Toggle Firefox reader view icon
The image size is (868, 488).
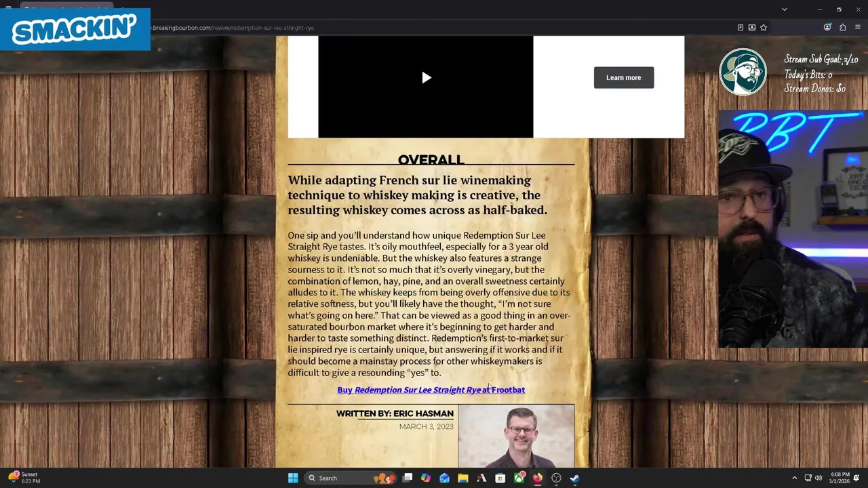tap(741, 28)
